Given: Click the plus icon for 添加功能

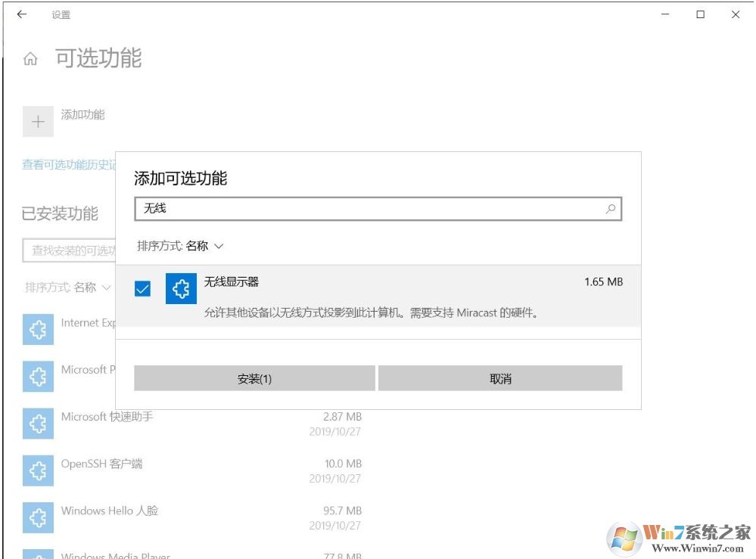Looking at the screenshot, I should (x=37, y=121).
